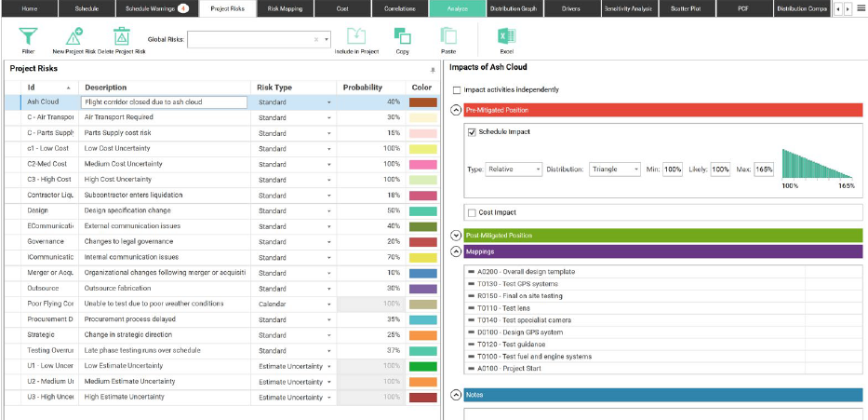The image size is (868, 420).
Task: Export using the Excel icon
Action: pos(506,36)
